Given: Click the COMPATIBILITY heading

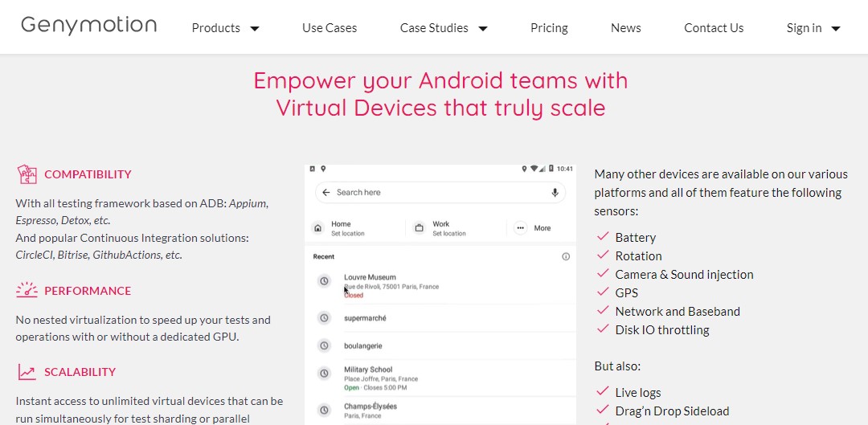Looking at the screenshot, I should [88, 174].
